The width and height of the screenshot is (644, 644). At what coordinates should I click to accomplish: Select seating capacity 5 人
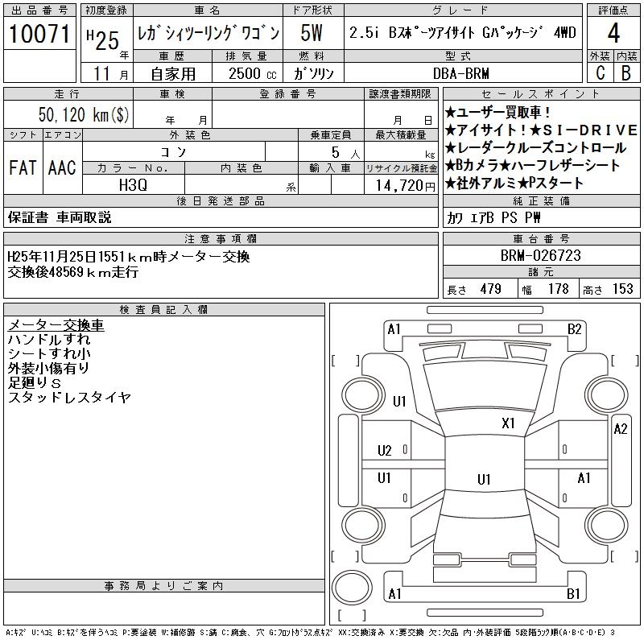click(x=346, y=152)
